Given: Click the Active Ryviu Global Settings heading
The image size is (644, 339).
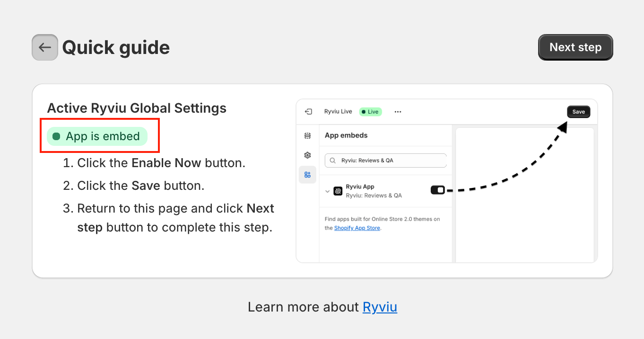Looking at the screenshot, I should tap(137, 108).
